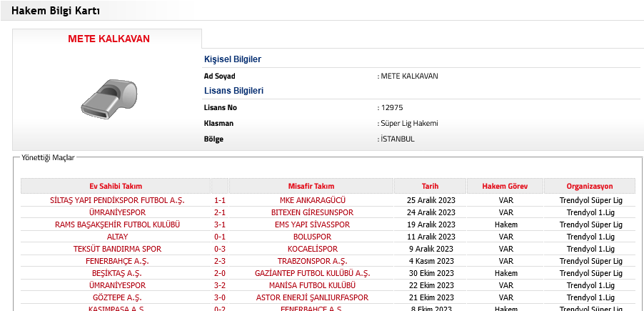
Task: Open the 2-3 match score link
Action: (220, 261)
